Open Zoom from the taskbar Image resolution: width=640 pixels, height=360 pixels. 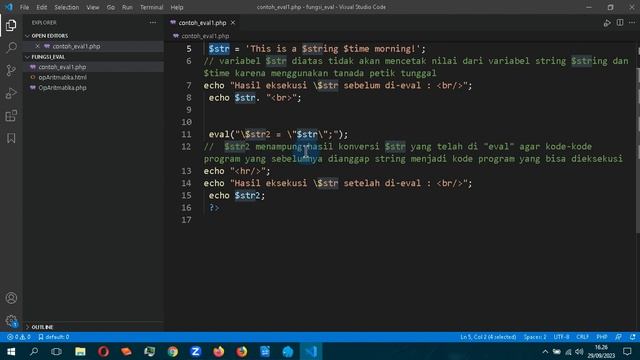point(196,351)
